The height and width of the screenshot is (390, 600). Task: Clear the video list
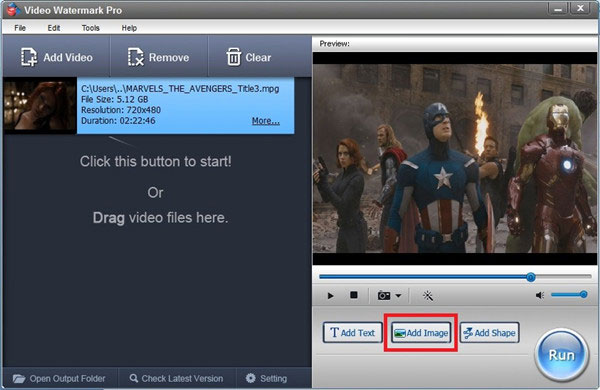pos(249,57)
